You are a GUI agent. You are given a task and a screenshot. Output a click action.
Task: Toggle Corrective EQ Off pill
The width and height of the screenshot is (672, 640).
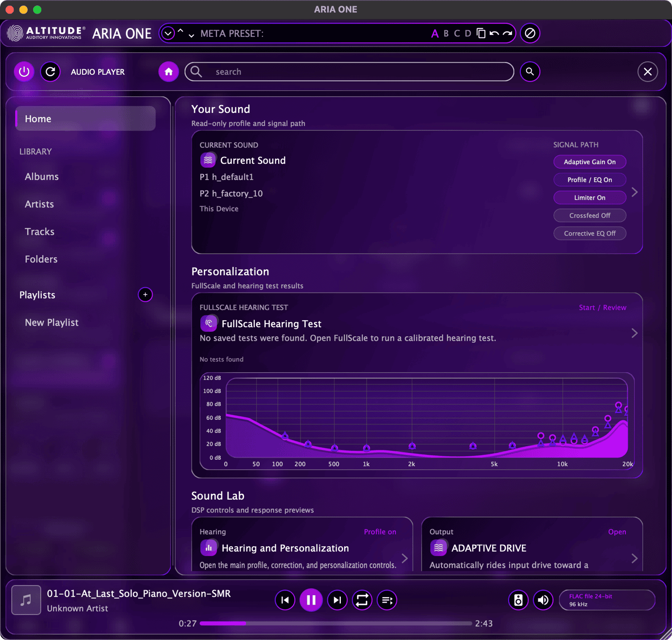click(590, 234)
